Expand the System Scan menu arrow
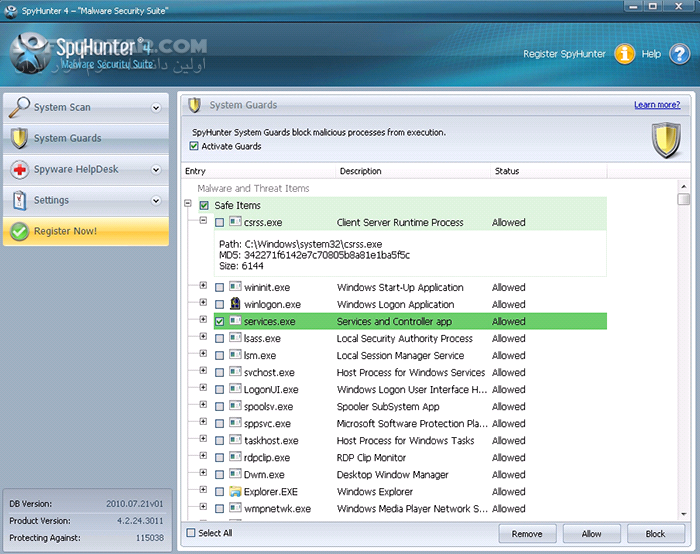This screenshot has height=554, width=700. [156, 108]
